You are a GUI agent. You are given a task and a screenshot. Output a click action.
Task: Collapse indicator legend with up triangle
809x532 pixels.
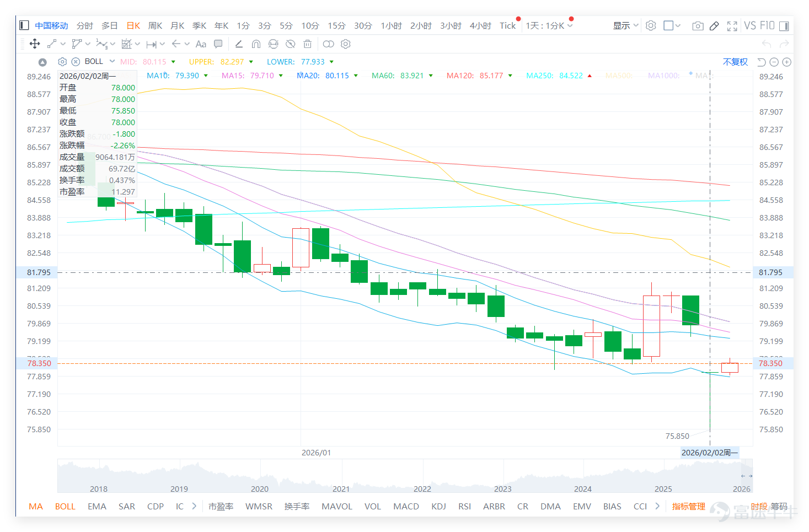(x=42, y=62)
